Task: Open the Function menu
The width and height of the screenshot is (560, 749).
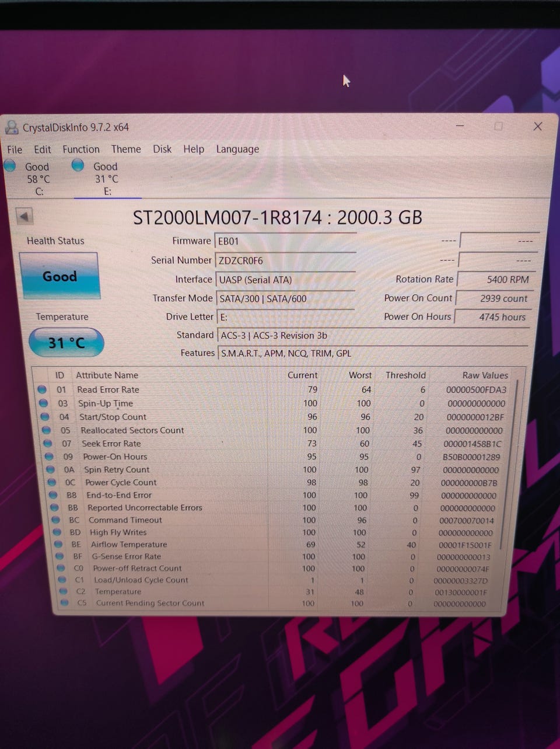Action: point(81,149)
